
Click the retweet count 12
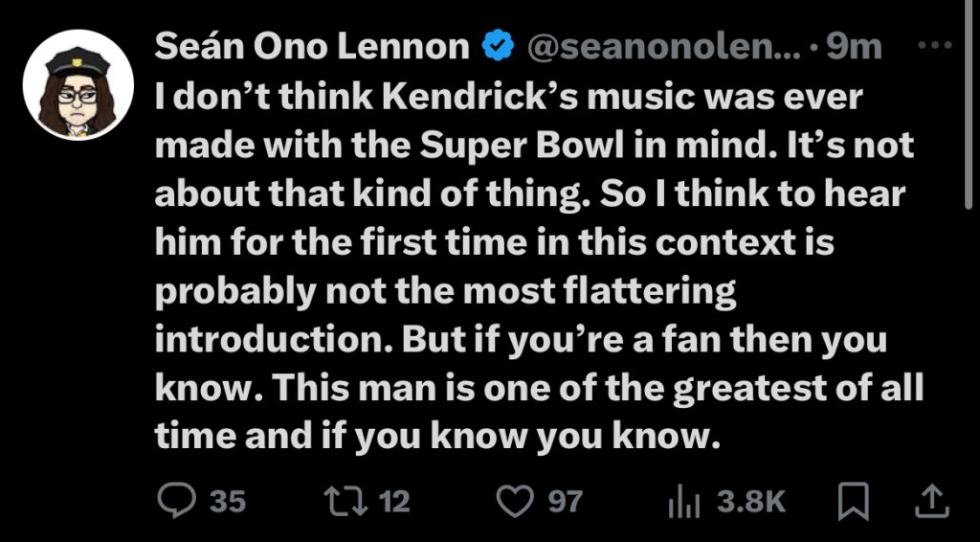pos(394,500)
